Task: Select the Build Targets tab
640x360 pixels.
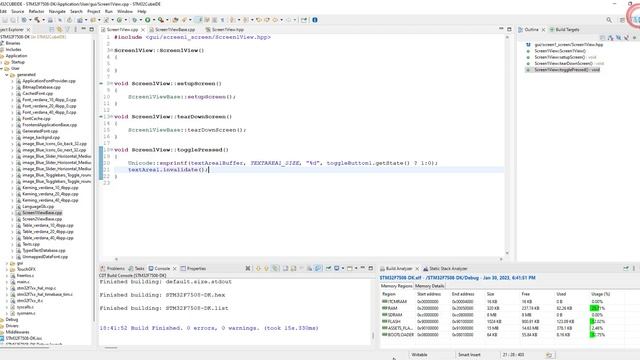Action: tap(564, 29)
